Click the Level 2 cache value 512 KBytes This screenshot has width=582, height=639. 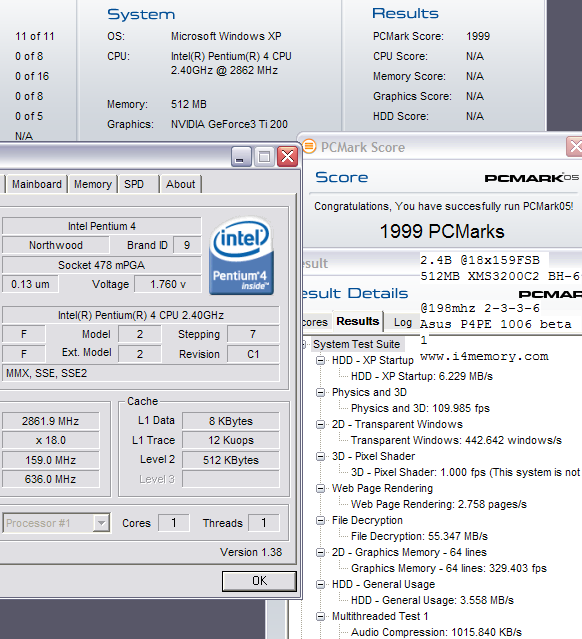(x=231, y=460)
